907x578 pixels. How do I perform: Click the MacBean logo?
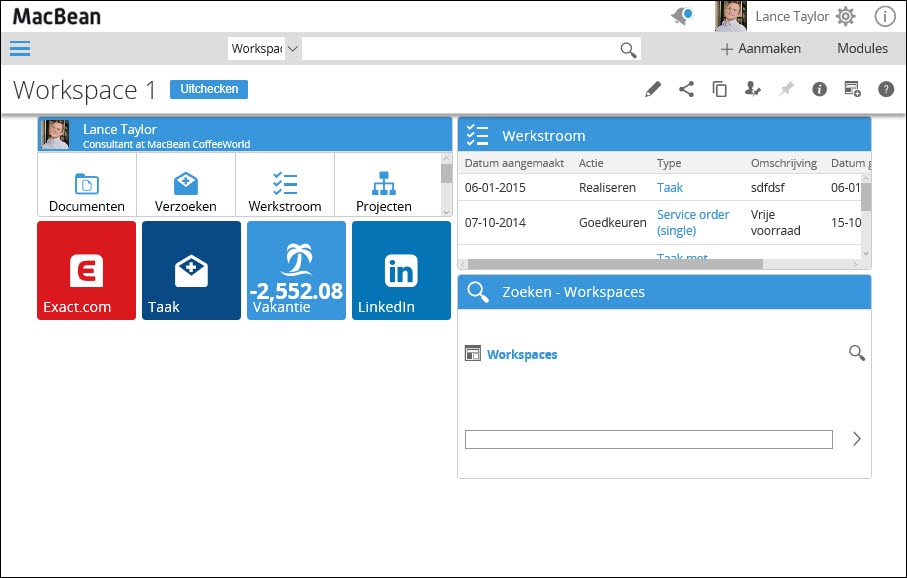coord(57,16)
